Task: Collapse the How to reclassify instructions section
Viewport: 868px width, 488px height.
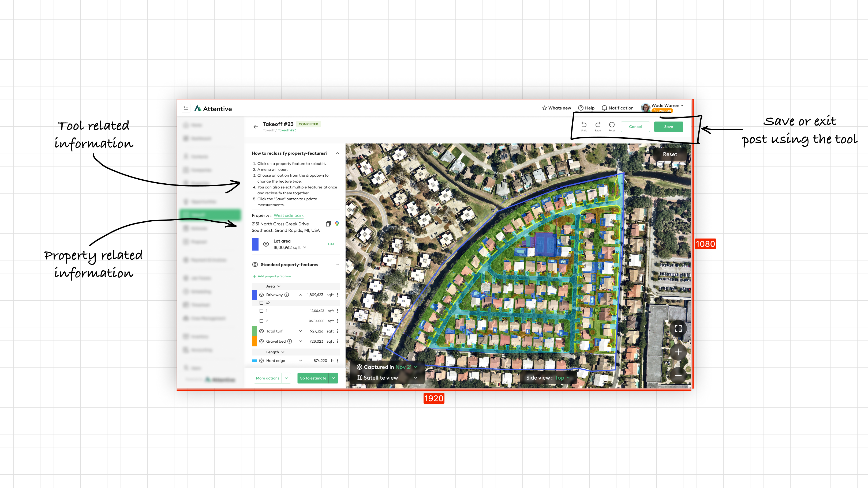Action: 337,153
